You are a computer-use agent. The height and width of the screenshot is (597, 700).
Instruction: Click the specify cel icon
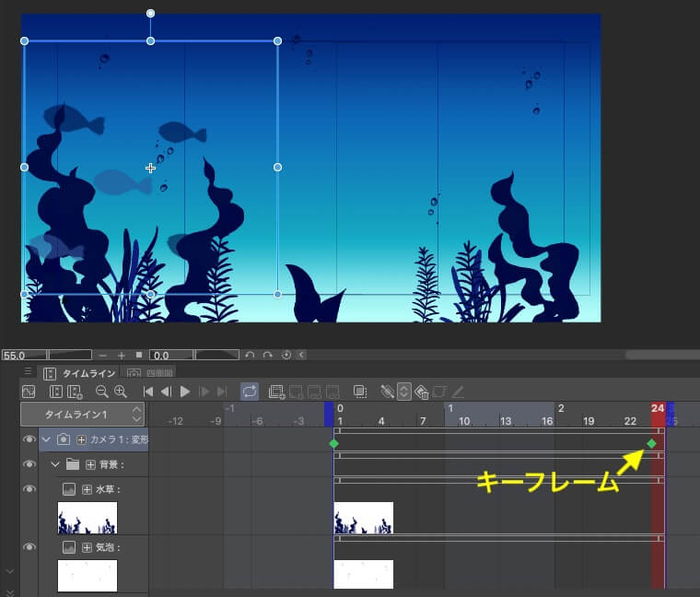pyautogui.click(x=296, y=392)
